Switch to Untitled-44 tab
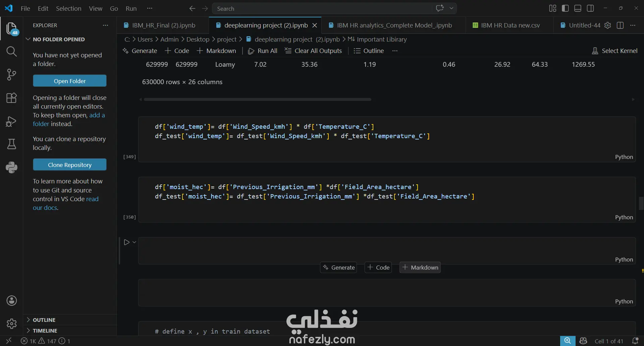 [x=580, y=25]
